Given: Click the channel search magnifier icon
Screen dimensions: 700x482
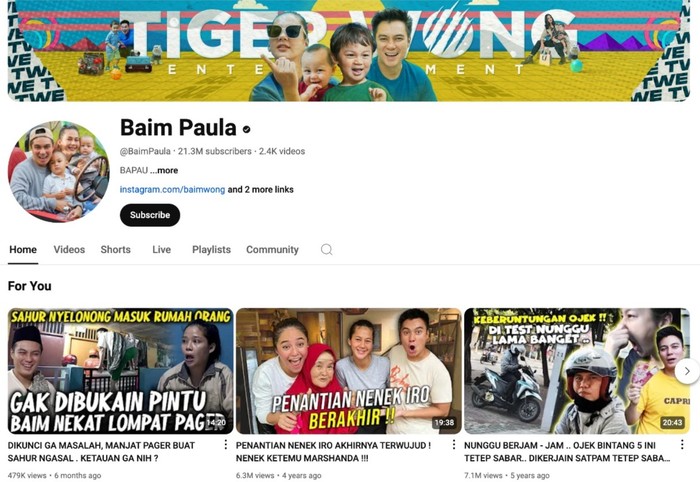Looking at the screenshot, I should 326,249.
